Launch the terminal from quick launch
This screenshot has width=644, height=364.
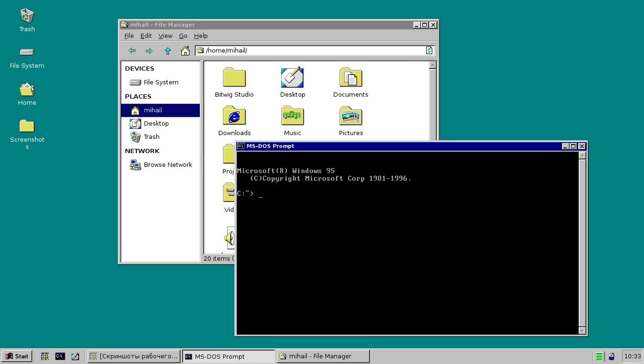[x=60, y=356]
